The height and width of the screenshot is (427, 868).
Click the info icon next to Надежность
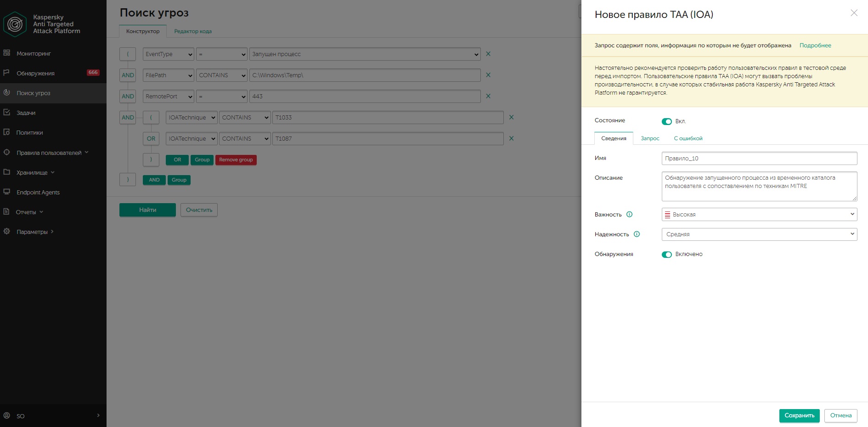pos(637,234)
